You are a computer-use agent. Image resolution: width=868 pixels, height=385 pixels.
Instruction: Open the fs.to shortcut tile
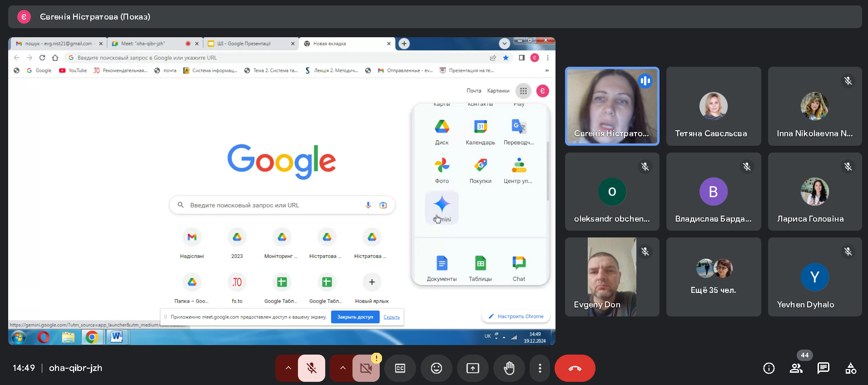[x=237, y=288]
